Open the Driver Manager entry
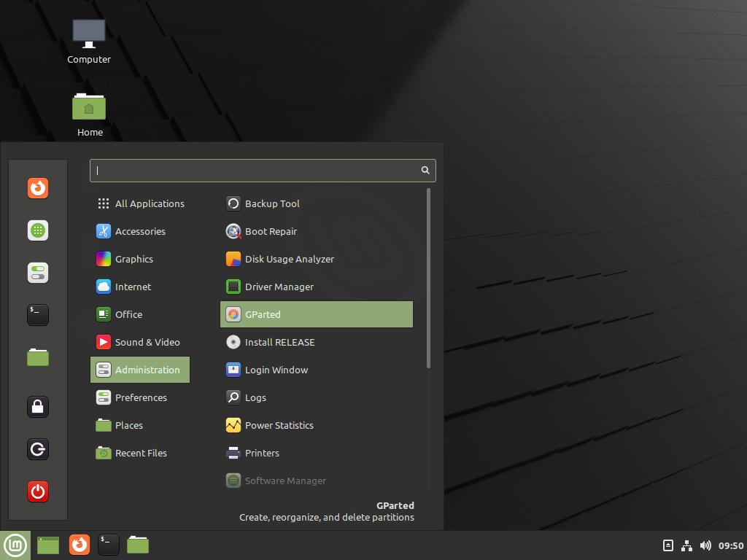This screenshot has height=560, width=747. click(279, 287)
